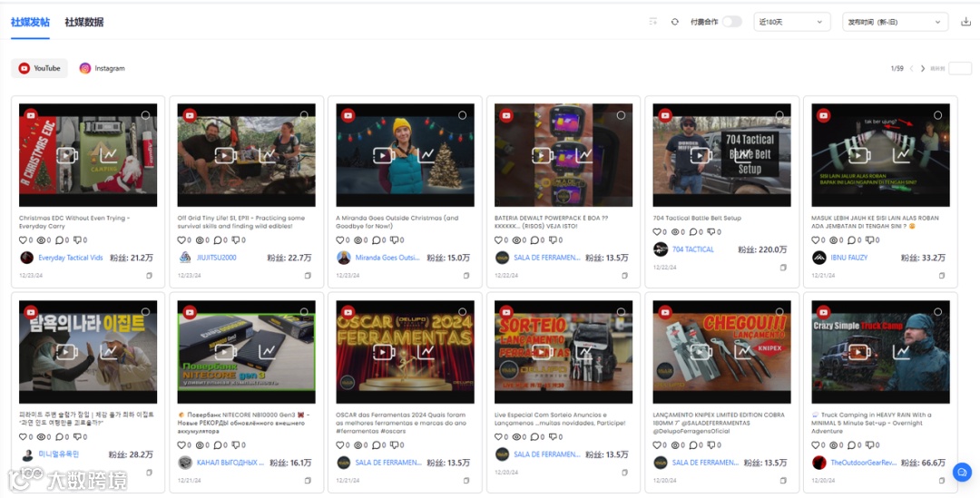Image resolution: width=980 pixels, height=498 pixels.
Task: Play video icon on Off Grid Tiny Life thumbnail
Action: pos(226,155)
